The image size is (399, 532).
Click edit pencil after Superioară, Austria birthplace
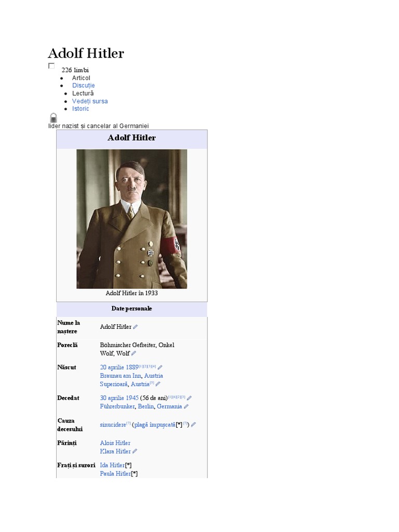(158, 384)
